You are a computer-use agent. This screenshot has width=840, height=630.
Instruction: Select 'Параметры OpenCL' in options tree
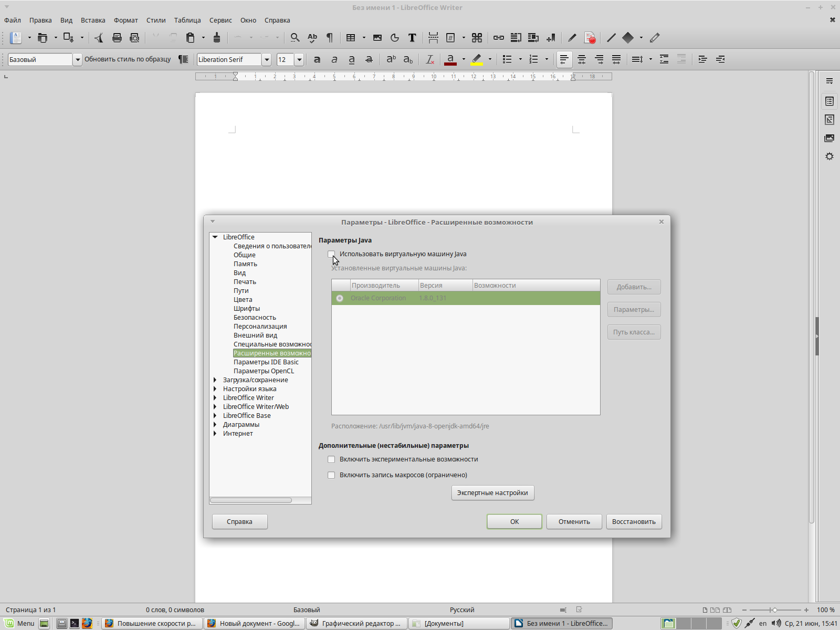click(x=264, y=371)
